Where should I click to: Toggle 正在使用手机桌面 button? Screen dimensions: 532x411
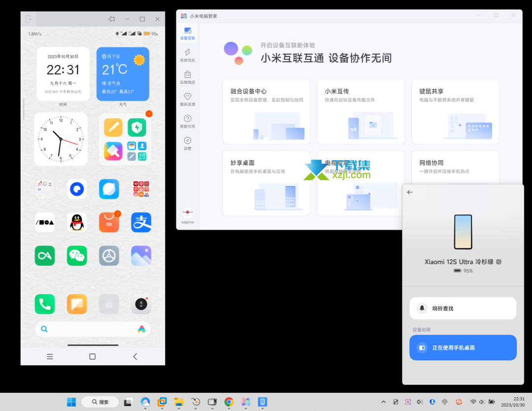click(x=463, y=347)
